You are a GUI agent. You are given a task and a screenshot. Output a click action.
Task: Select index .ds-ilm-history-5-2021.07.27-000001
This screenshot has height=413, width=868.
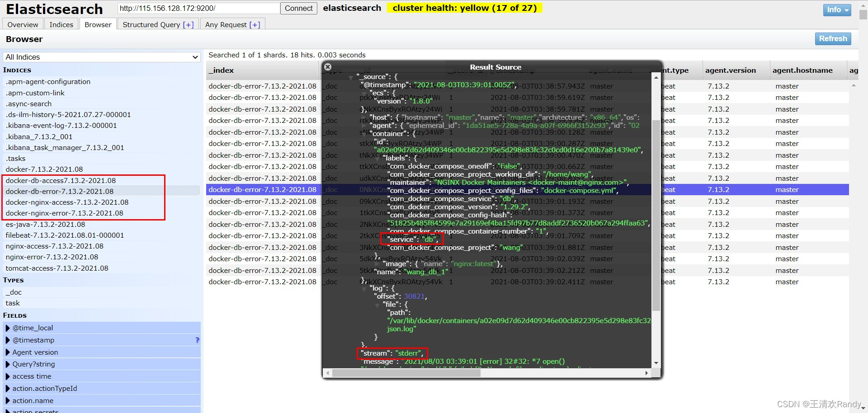(x=102, y=115)
